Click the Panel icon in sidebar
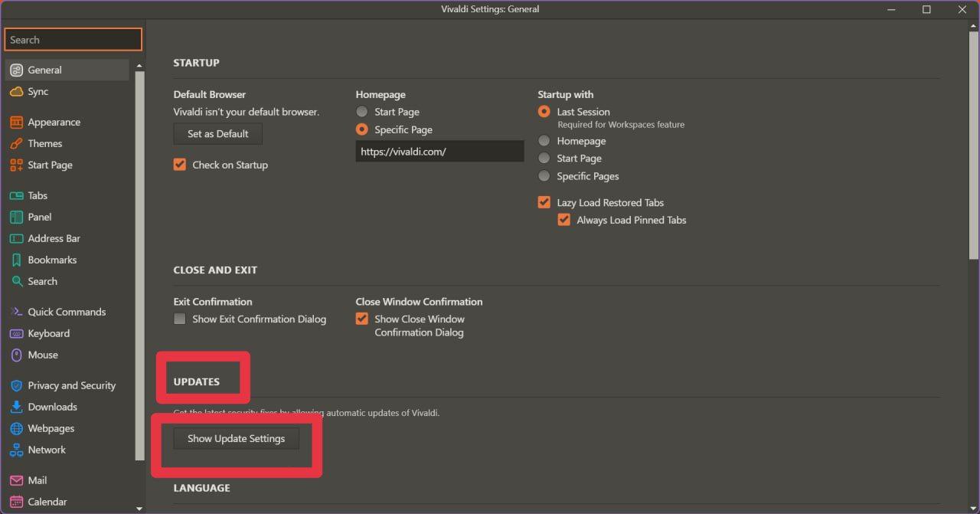This screenshot has width=980, height=514. pos(16,217)
